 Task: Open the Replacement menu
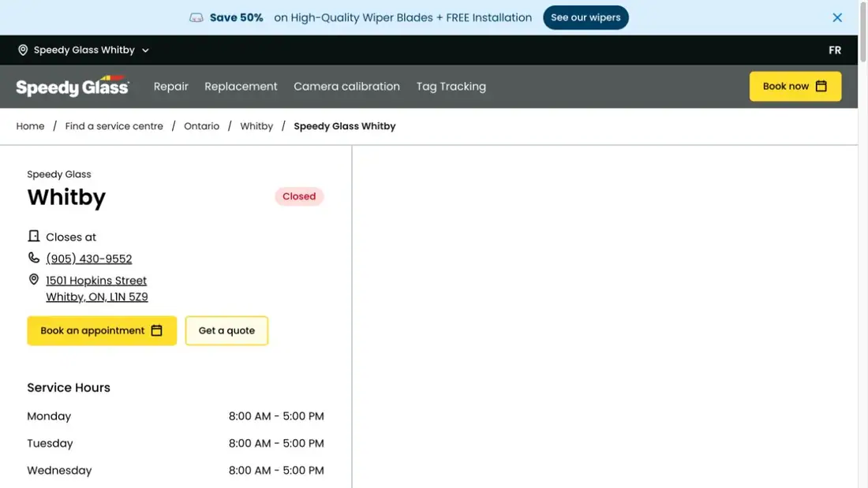[241, 86]
